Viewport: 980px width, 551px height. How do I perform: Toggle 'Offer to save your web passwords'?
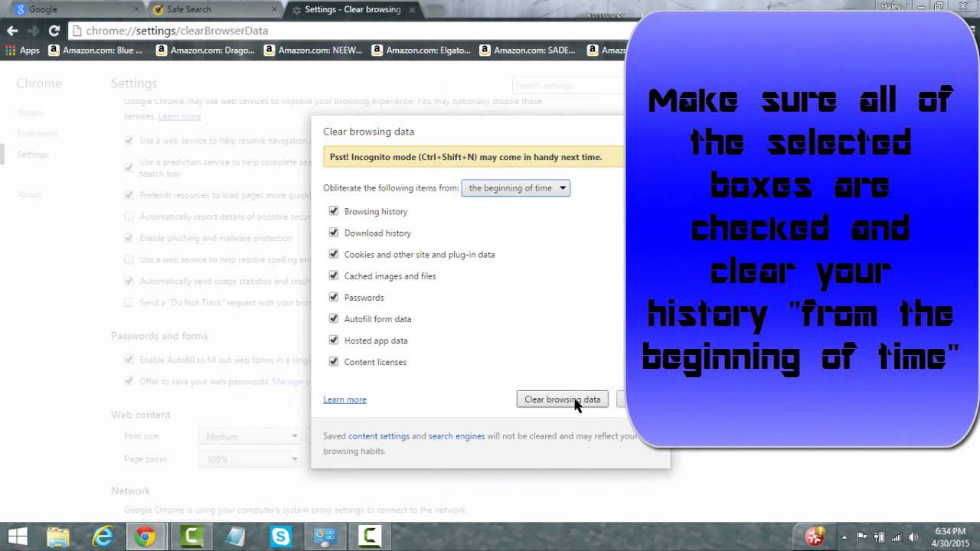(129, 381)
